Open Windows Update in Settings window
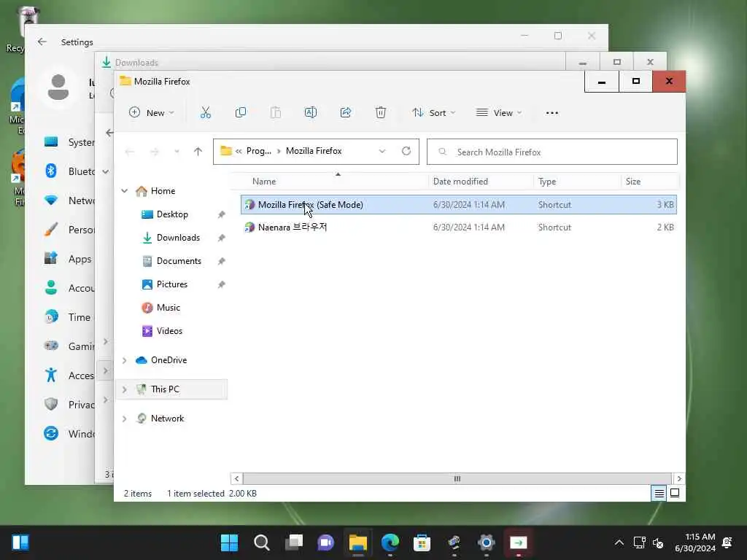 click(68, 434)
